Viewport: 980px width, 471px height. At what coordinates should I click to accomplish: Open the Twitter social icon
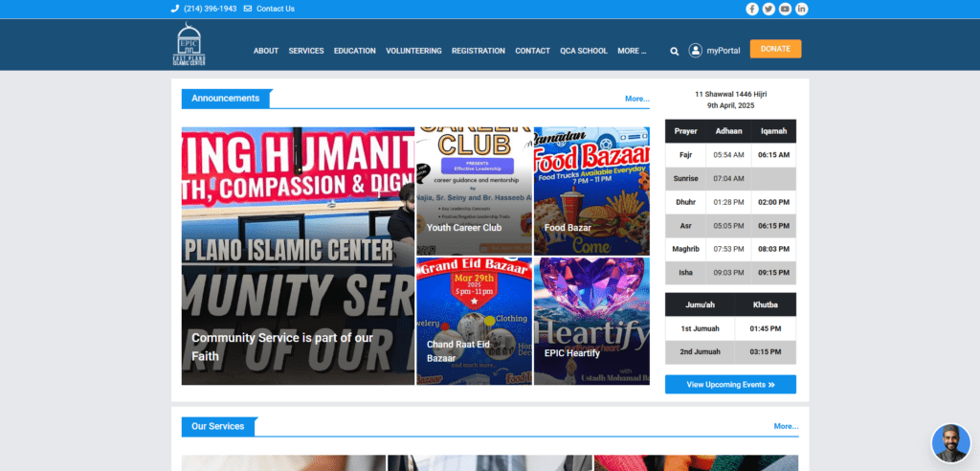click(x=768, y=9)
